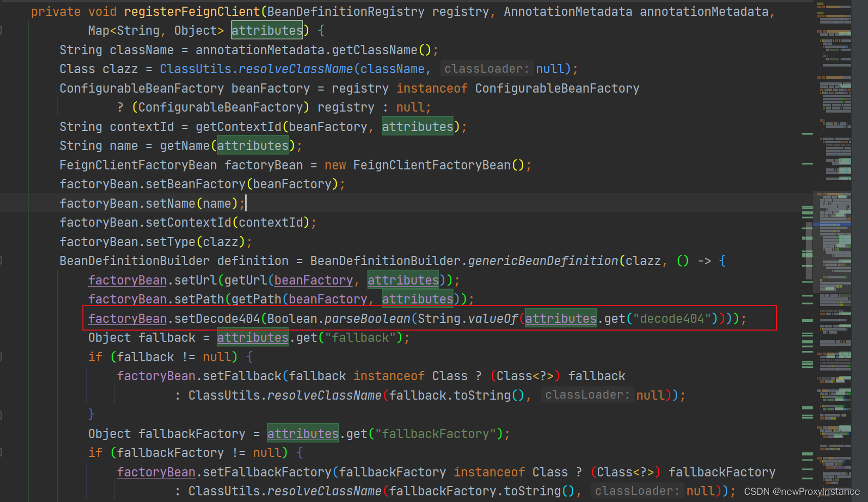Screen dimensions: 868x502
Task: Click the getUrl method call
Action: pos(246,280)
